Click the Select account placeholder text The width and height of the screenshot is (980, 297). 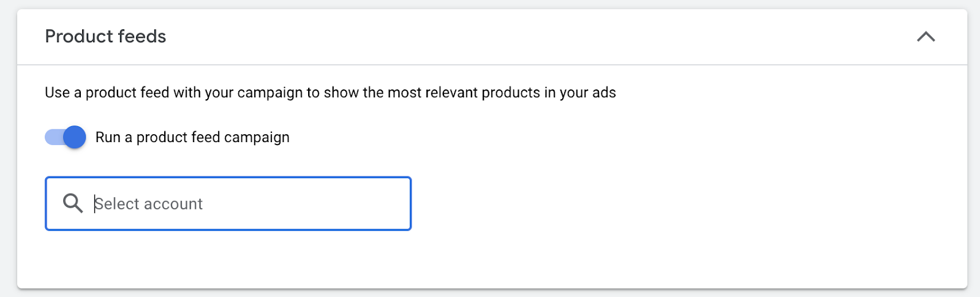pos(148,203)
